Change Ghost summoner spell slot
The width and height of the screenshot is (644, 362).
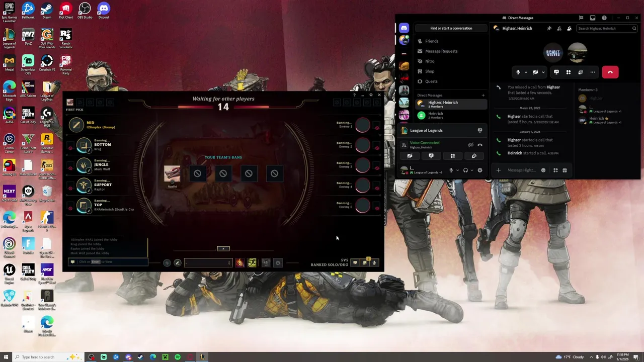(252, 262)
